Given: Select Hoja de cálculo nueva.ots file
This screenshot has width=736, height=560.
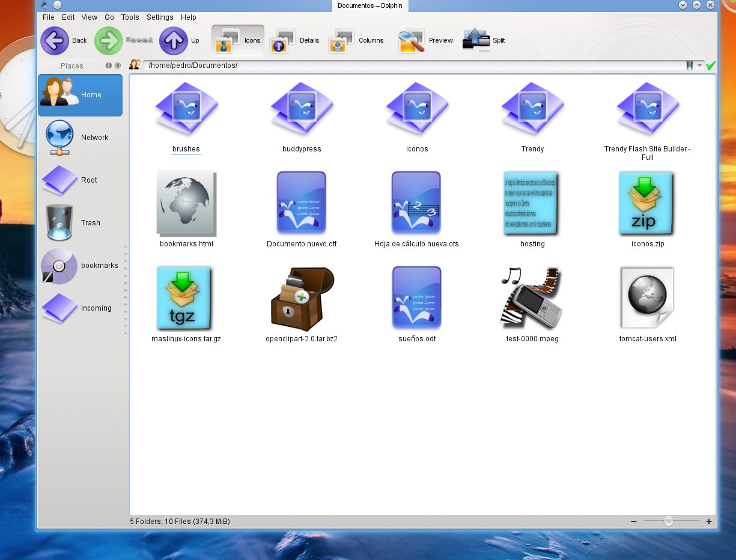Looking at the screenshot, I should [x=417, y=203].
